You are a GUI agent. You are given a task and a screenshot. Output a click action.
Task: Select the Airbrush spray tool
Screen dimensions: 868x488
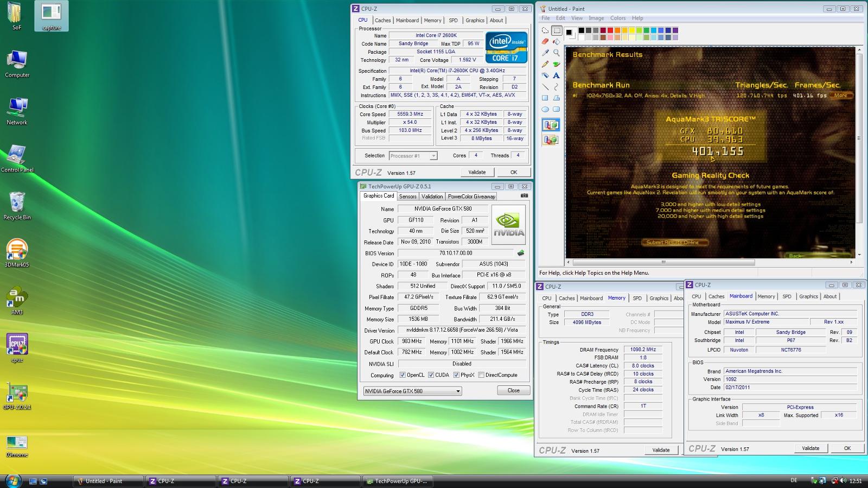pos(545,75)
